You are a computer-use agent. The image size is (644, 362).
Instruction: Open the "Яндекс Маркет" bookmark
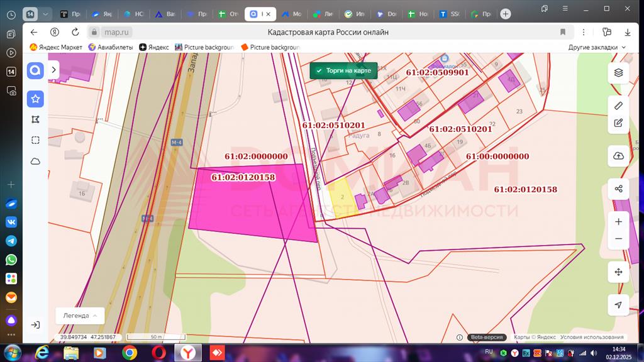coord(56,47)
